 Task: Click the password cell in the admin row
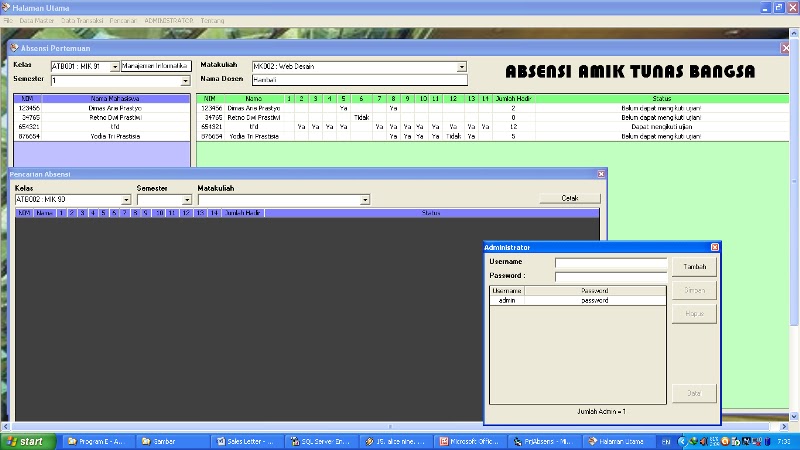pyautogui.click(x=595, y=301)
